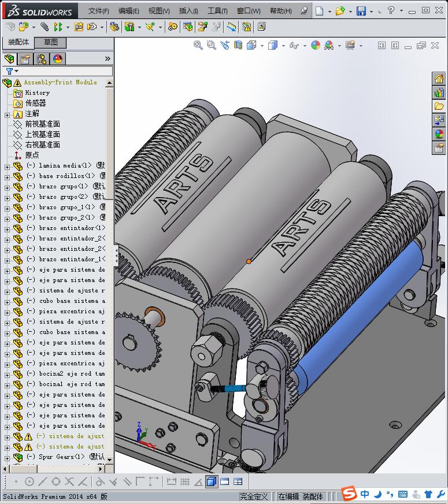Click the Apply Scene icon

[329, 45]
